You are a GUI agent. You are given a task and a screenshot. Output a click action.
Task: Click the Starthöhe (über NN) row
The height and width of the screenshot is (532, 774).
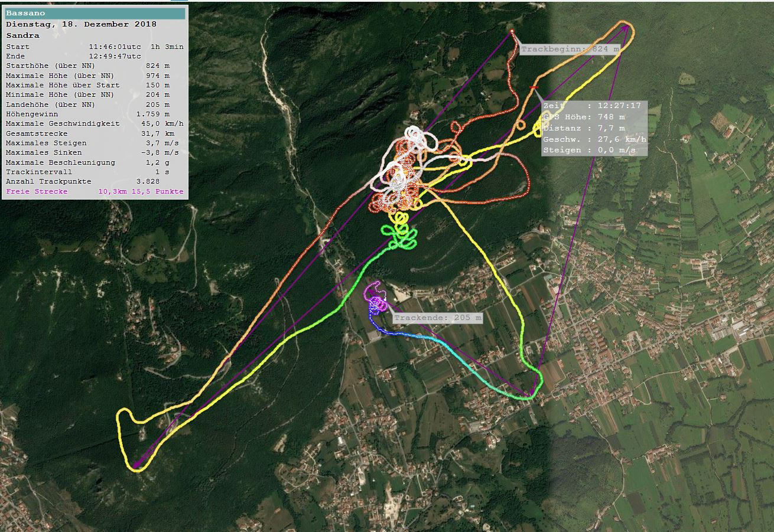pos(95,66)
